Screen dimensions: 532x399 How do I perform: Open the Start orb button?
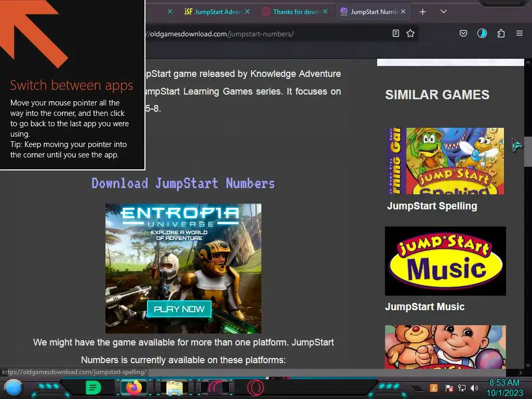(x=13, y=388)
